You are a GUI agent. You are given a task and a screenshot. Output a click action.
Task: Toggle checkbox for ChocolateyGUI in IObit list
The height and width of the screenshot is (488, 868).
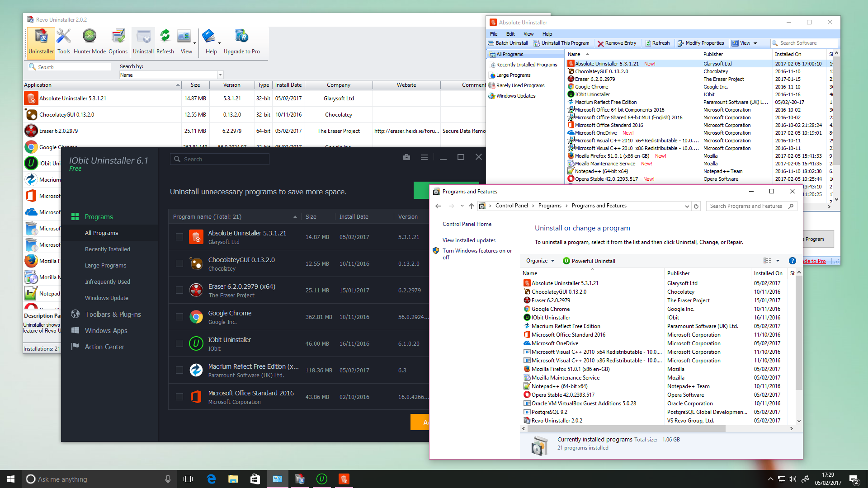179,263
